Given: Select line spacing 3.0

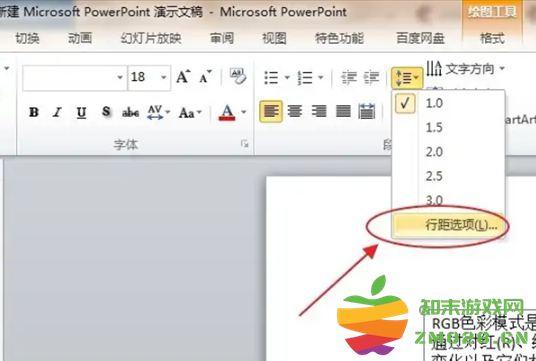Looking at the screenshot, I should [448, 200].
